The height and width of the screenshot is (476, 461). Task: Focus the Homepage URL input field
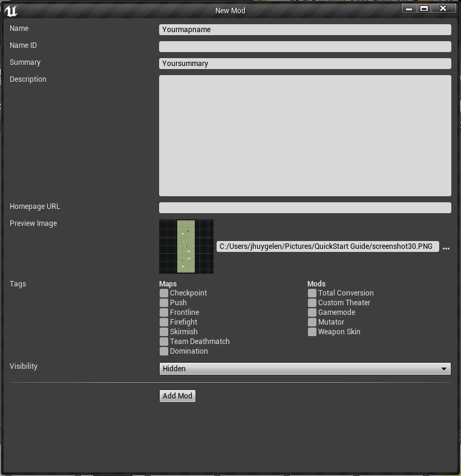click(x=305, y=208)
